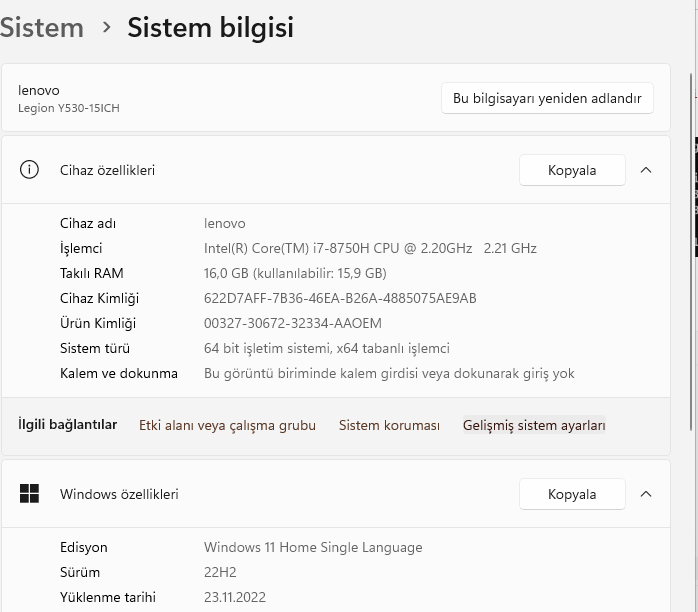Click the 'Ürün Kimliği' label
This screenshot has width=698, height=612.
click(x=98, y=323)
